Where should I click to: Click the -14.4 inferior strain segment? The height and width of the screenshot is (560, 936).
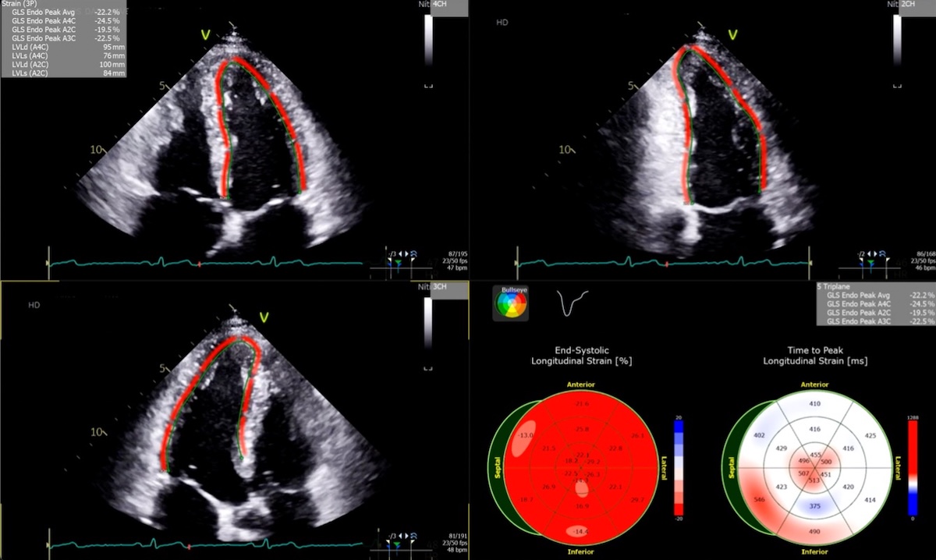click(x=582, y=531)
